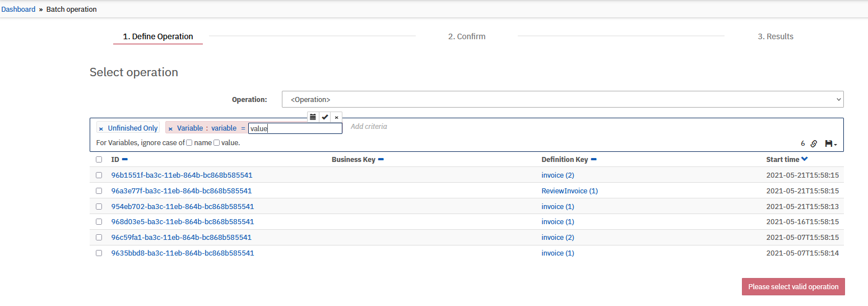Remove the Unfinished Only filter
This screenshot has width=868, height=306.
(x=101, y=128)
